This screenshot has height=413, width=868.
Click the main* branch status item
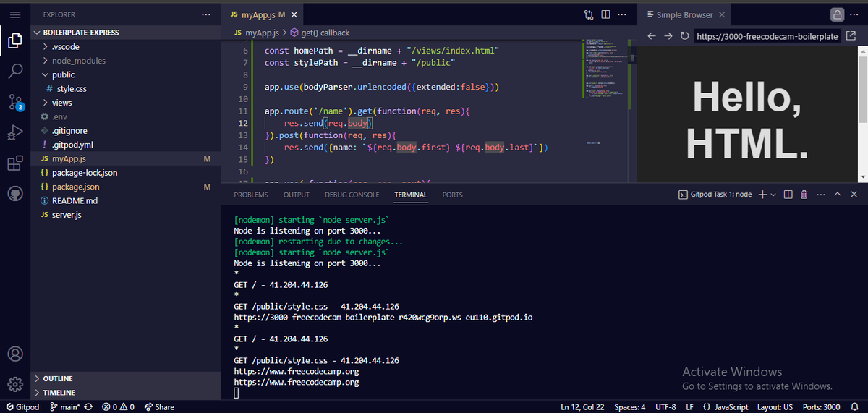[x=66, y=406]
